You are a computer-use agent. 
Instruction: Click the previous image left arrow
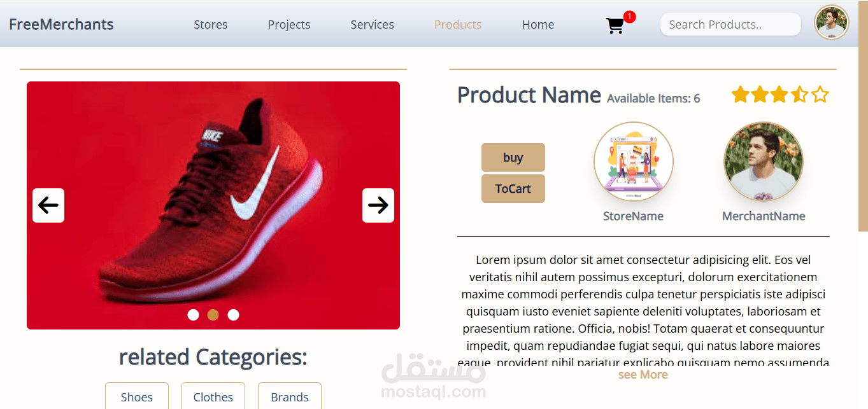tap(48, 205)
